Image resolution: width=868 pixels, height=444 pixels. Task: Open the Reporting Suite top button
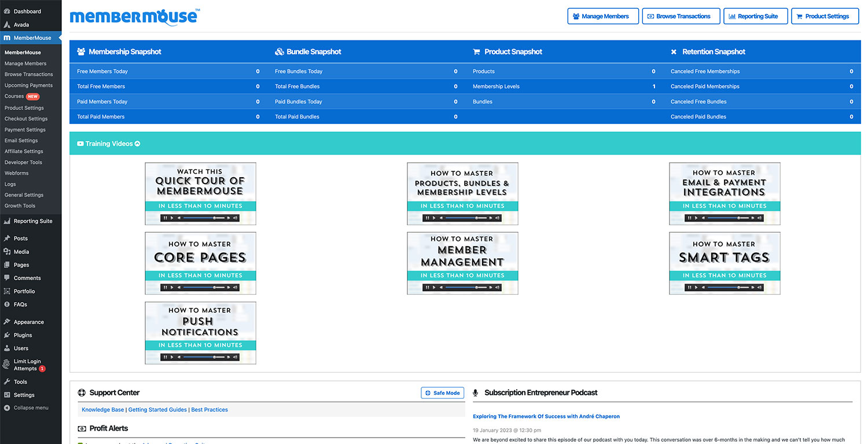756,16
